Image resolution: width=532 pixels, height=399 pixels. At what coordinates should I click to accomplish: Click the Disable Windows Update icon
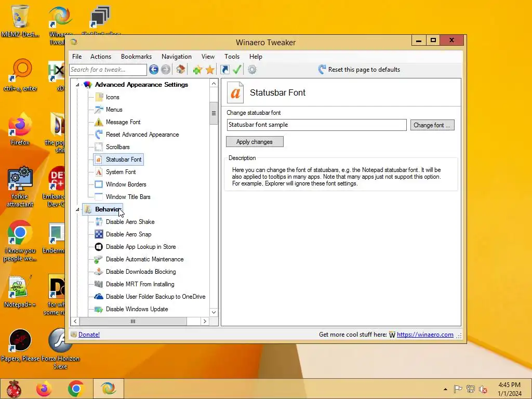[x=99, y=309]
